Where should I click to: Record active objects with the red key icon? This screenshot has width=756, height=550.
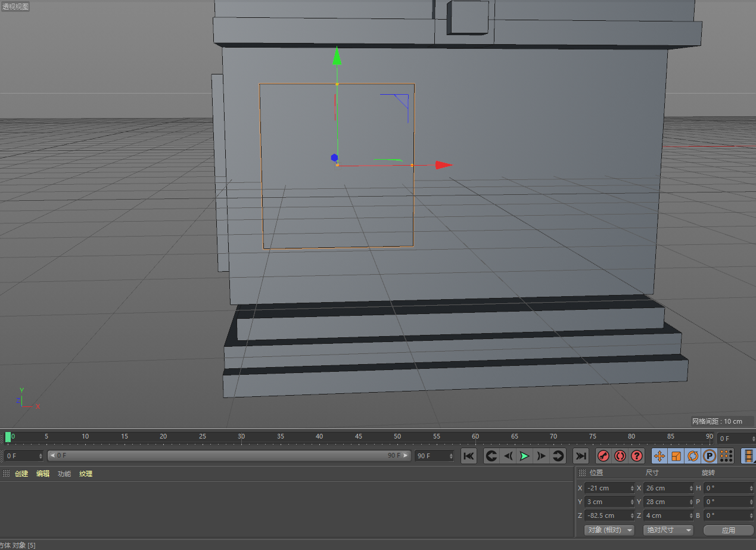coord(603,456)
